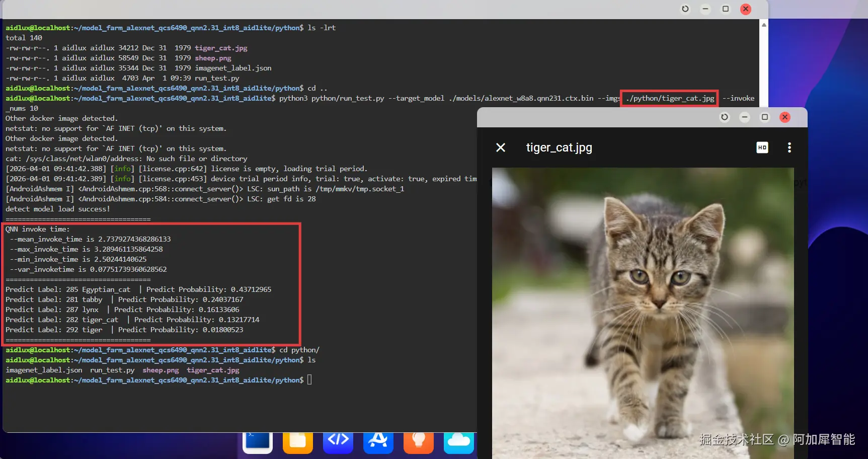
Task: Click the 'total 140' line
Action: (x=24, y=38)
